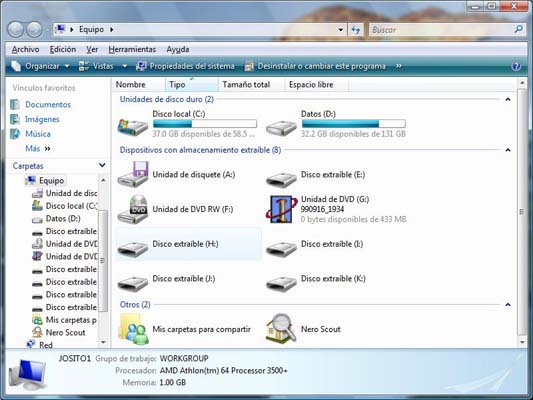This screenshot has width=533, height=400.
Task: Click Desinstalar o cambiar este programa
Action: (x=315, y=66)
